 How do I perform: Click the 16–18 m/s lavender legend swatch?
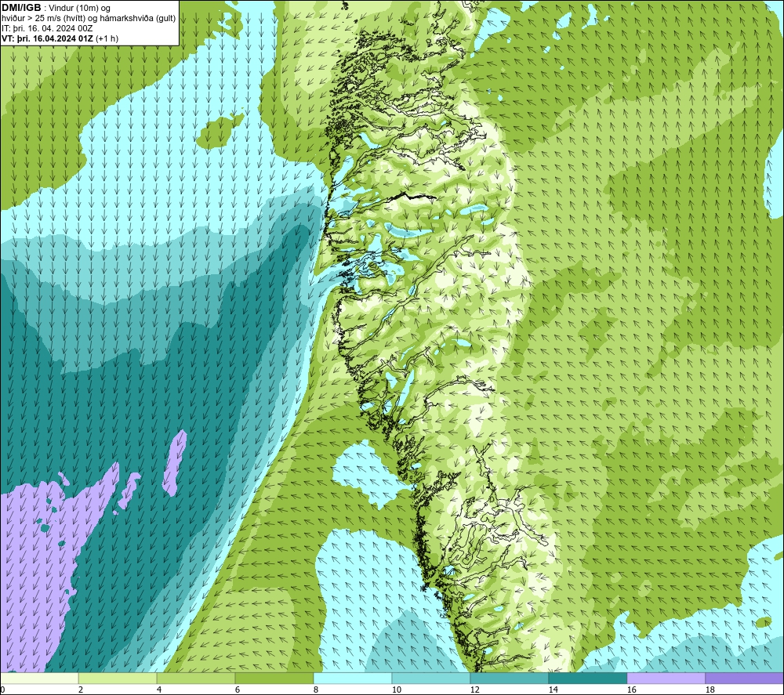[666, 678]
